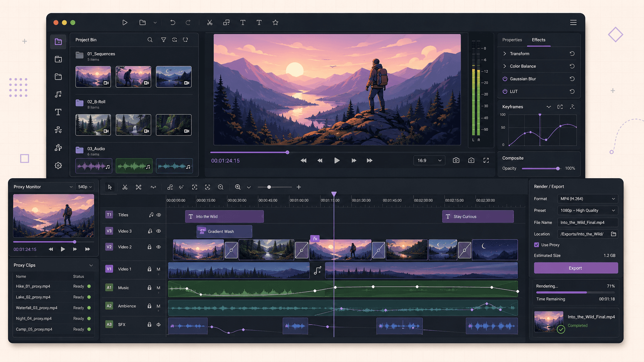Open the Format MP4 (H.264) dropdown
The width and height of the screenshot is (644, 362).
point(587,199)
